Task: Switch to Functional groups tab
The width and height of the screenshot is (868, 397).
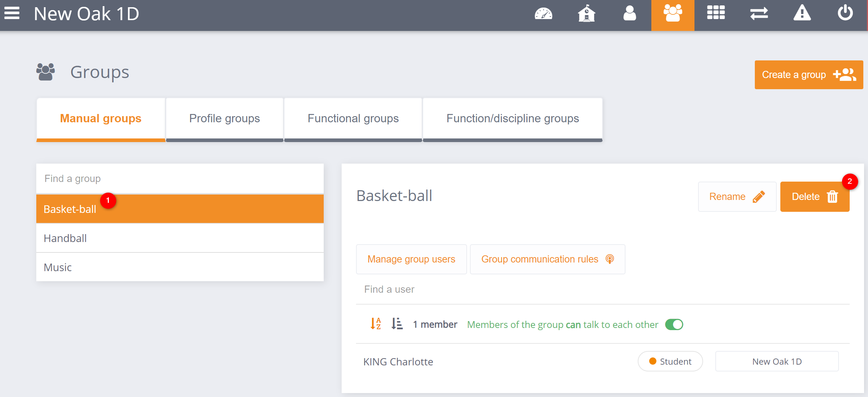Action: [x=353, y=119]
